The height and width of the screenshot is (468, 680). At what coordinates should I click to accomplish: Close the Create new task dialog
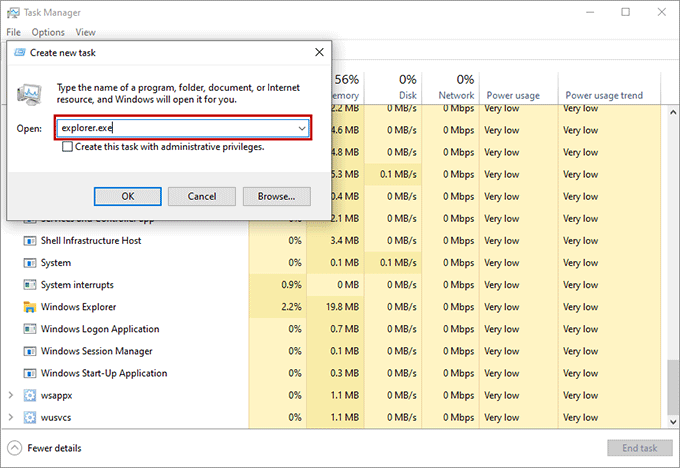(x=319, y=52)
